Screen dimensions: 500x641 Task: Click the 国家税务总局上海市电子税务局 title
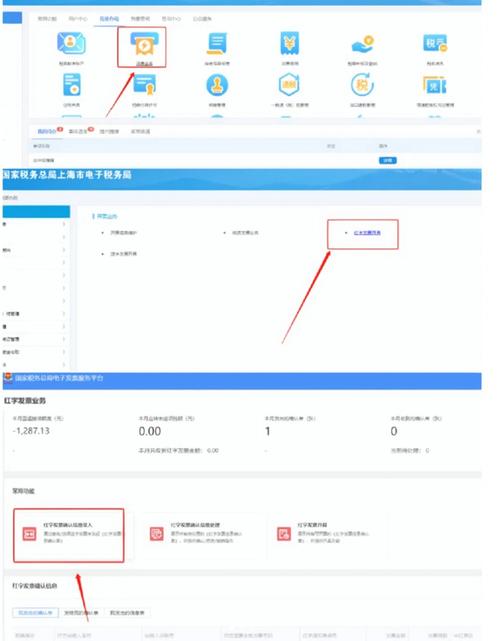pos(67,175)
